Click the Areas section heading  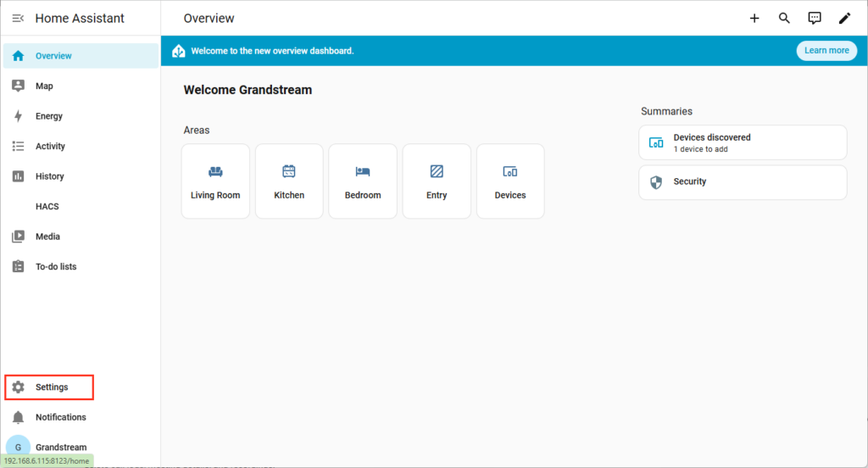click(x=197, y=131)
